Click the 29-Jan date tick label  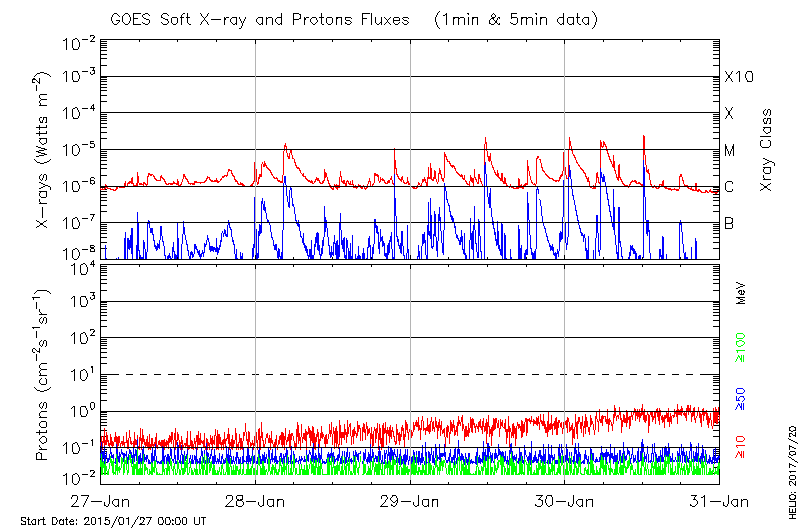click(x=411, y=500)
